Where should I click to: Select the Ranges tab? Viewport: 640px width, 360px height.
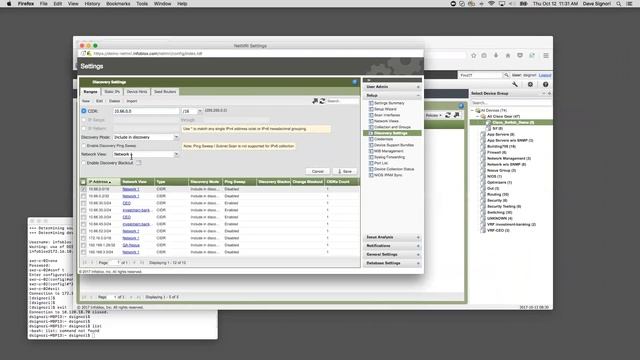click(x=90, y=92)
